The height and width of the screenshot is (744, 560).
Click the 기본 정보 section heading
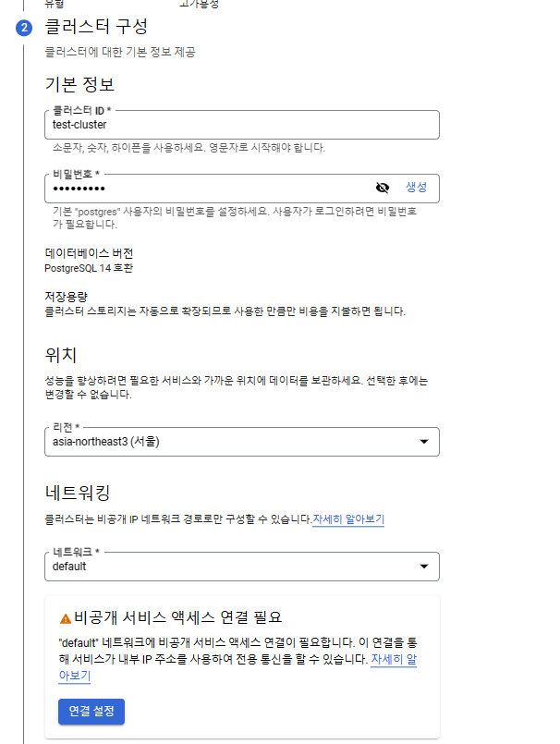[x=79, y=85]
